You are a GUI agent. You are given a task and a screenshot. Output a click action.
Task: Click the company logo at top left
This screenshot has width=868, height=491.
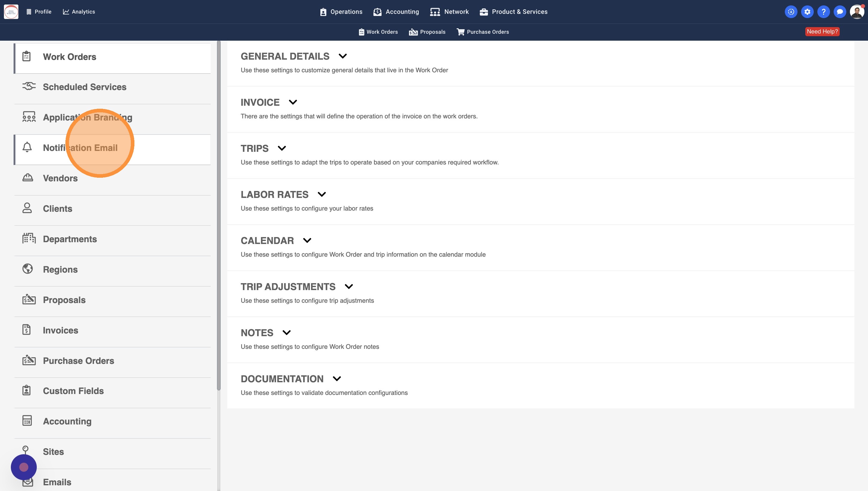click(11, 12)
